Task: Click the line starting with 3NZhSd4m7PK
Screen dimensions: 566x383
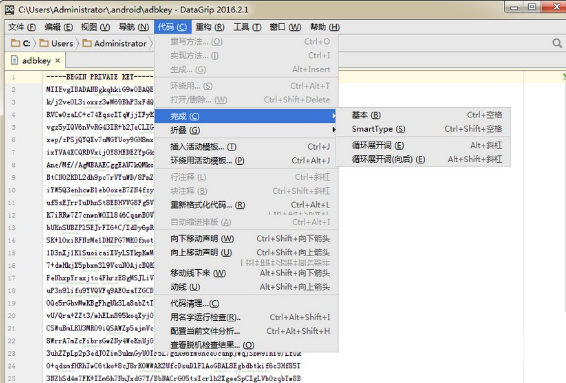Action: [173, 378]
